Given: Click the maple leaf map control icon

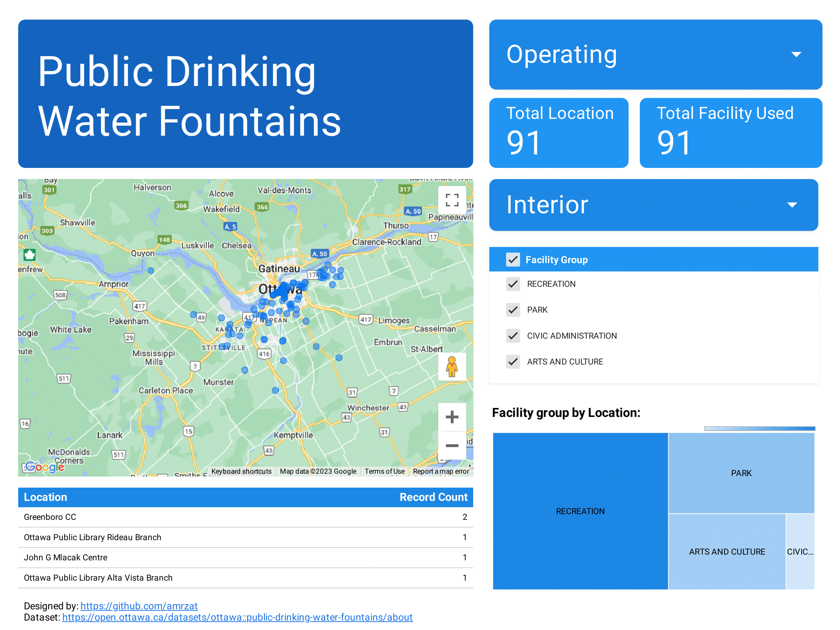Looking at the screenshot, I should pyautogui.click(x=30, y=255).
